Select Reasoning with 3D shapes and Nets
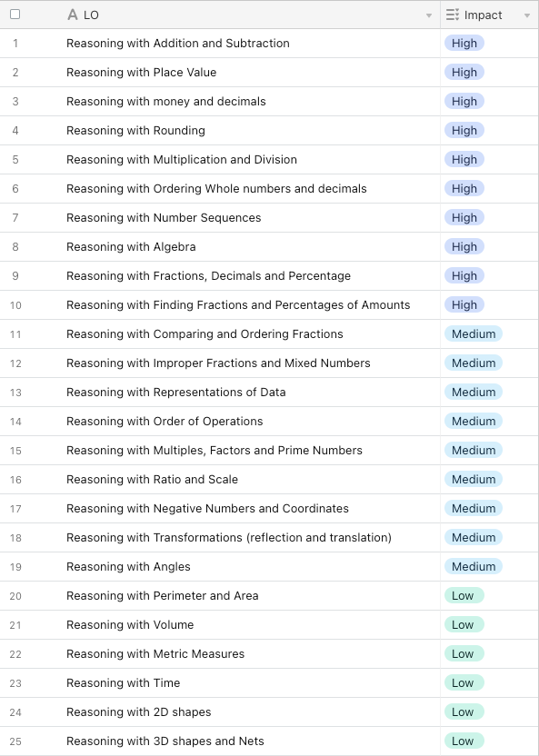This screenshot has width=539, height=756. 251,741
